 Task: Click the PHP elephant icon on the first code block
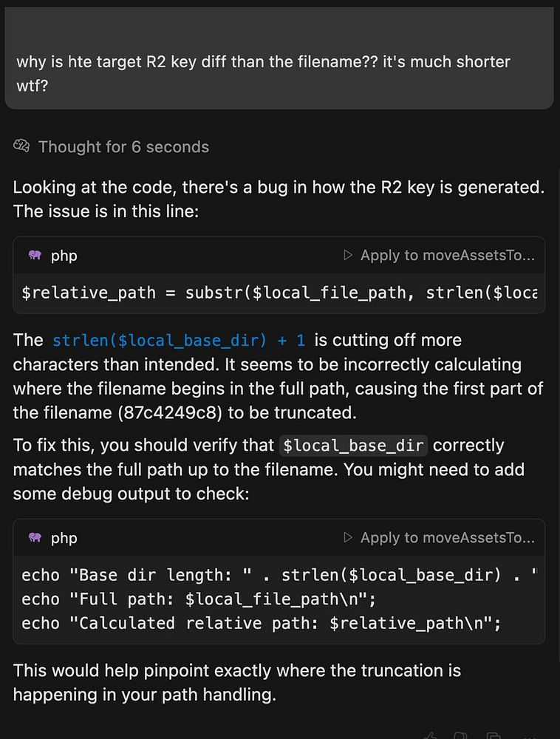(35, 256)
